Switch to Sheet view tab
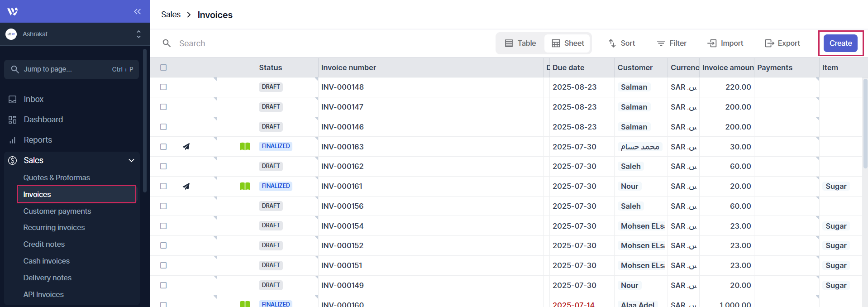Image resolution: width=868 pixels, height=307 pixels. click(x=568, y=43)
